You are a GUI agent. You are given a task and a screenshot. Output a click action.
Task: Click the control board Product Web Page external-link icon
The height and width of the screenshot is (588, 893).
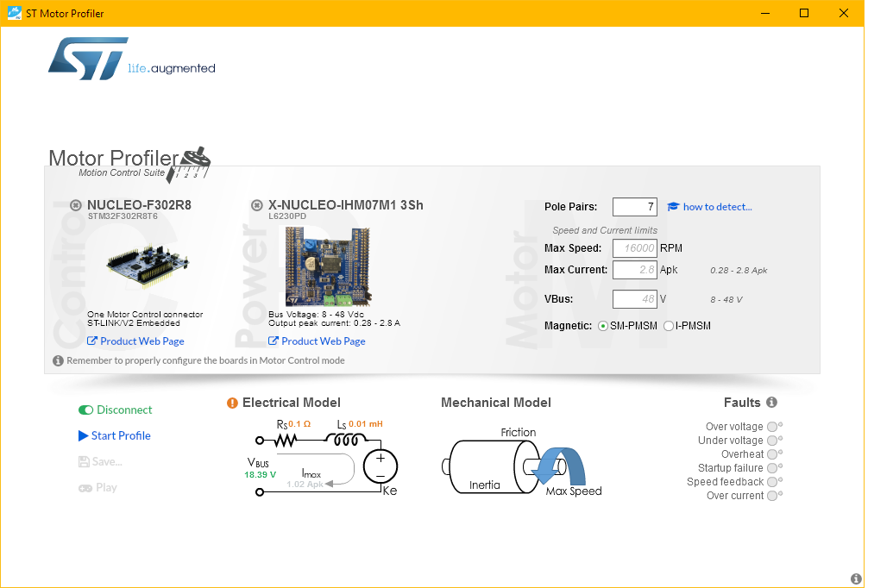point(91,341)
